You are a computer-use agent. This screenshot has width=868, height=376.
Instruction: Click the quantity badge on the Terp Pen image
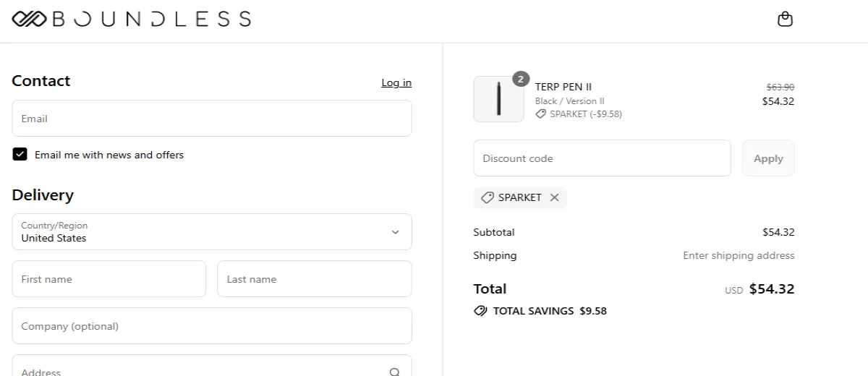(521, 79)
